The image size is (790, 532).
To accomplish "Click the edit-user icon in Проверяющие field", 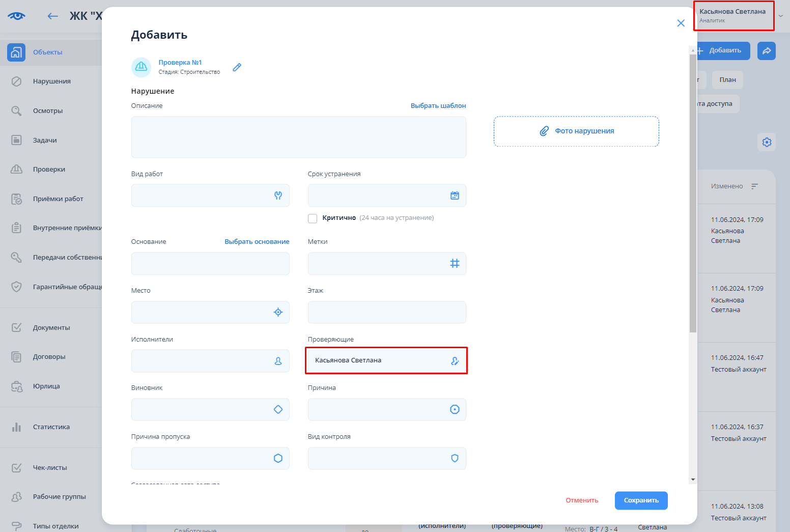I will pos(455,361).
